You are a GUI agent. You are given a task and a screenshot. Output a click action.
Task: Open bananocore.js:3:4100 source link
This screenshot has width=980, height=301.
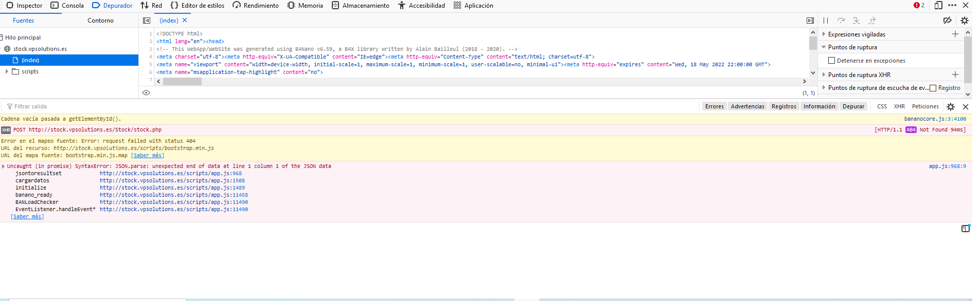(x=935, y=119)
